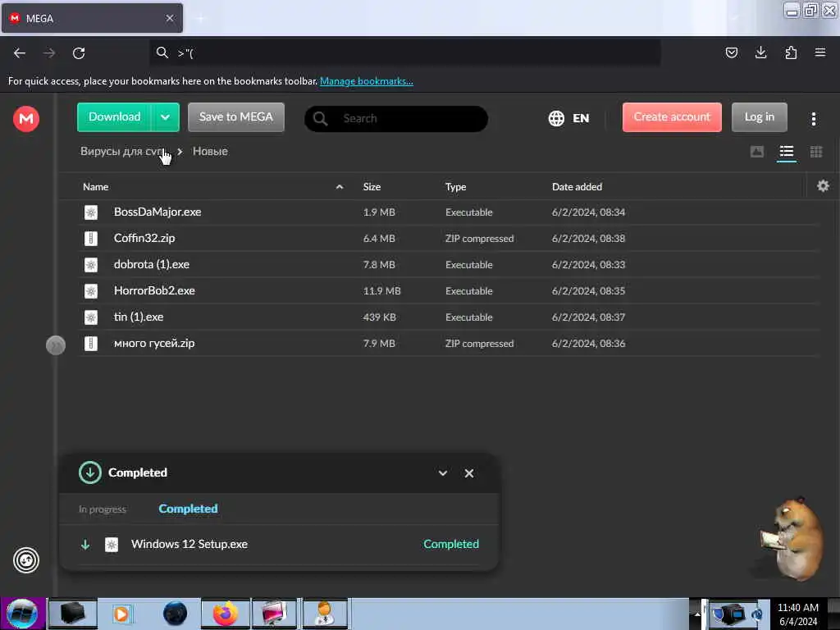
Task: Open the extensions puzzle icon
Action: (x=791, y=52)
